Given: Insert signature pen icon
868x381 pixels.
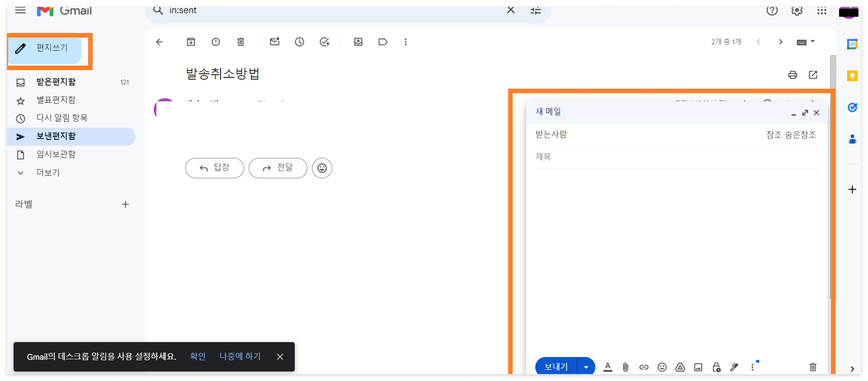Looking at the screenshot, I should (734, 367).
